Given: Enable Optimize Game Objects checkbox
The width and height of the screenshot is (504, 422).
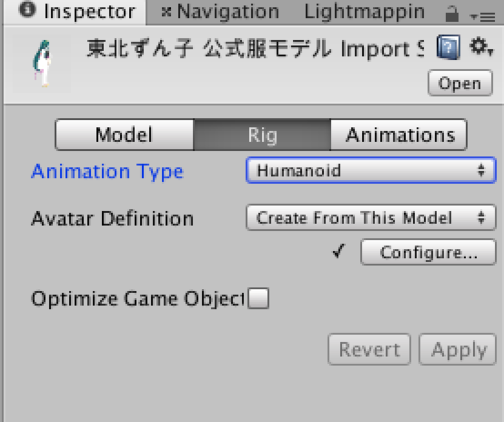Looking at the screenshot, I should coord(258,298).
